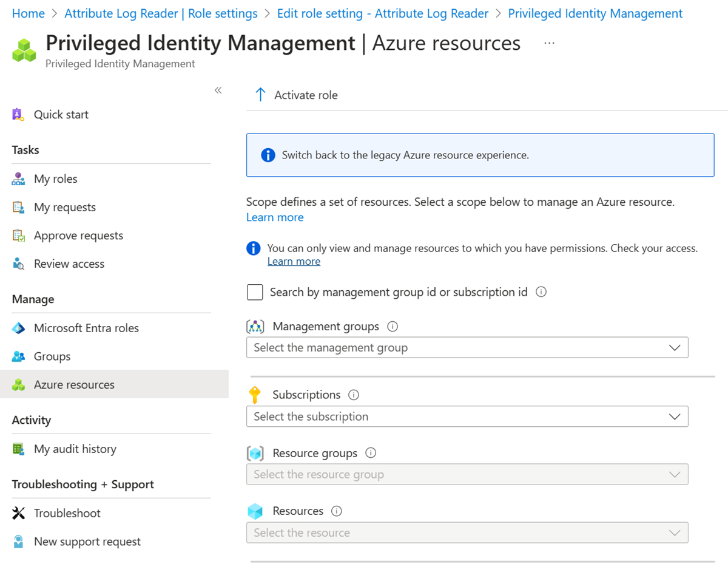This screenshot has width=728, height=575.
Task: Click info icon next to Management groups
Action: (x=393, y=327)
